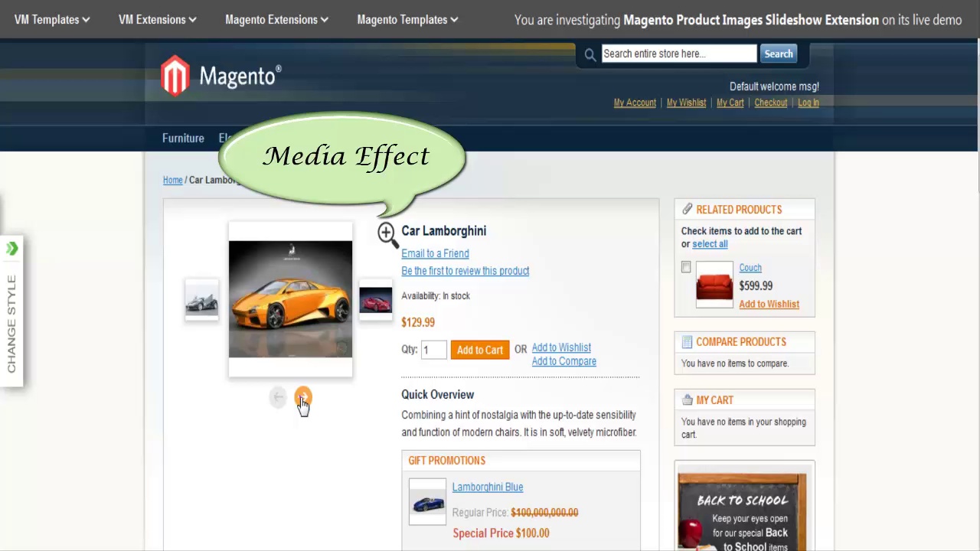
Task: Click the Car Lamborghini product title
Action: point(443,230)
